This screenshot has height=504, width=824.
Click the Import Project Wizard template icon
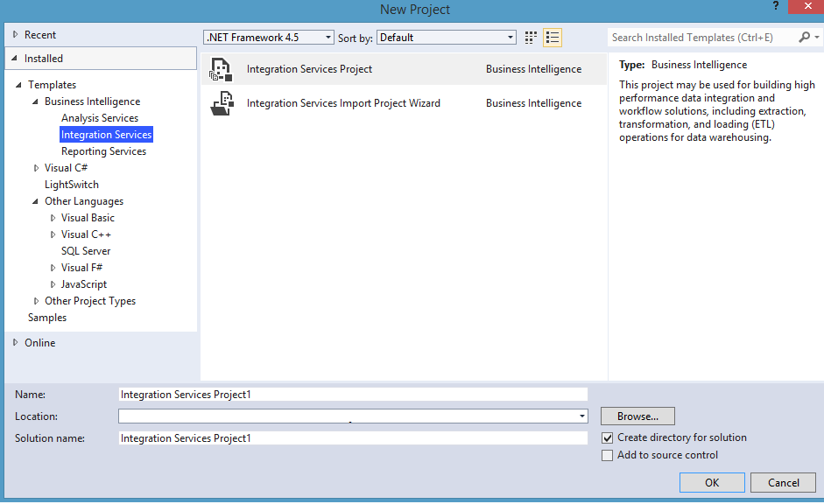click(221, 103)
